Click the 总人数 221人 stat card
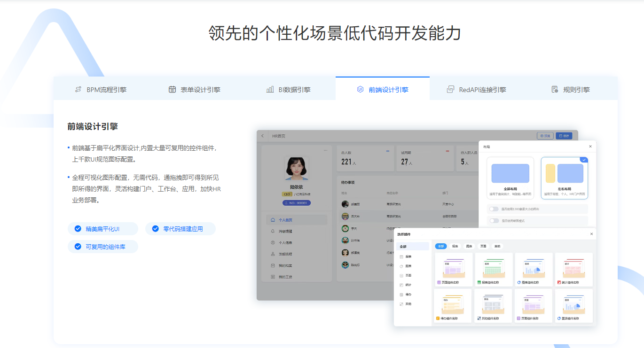 click(365, 158)
